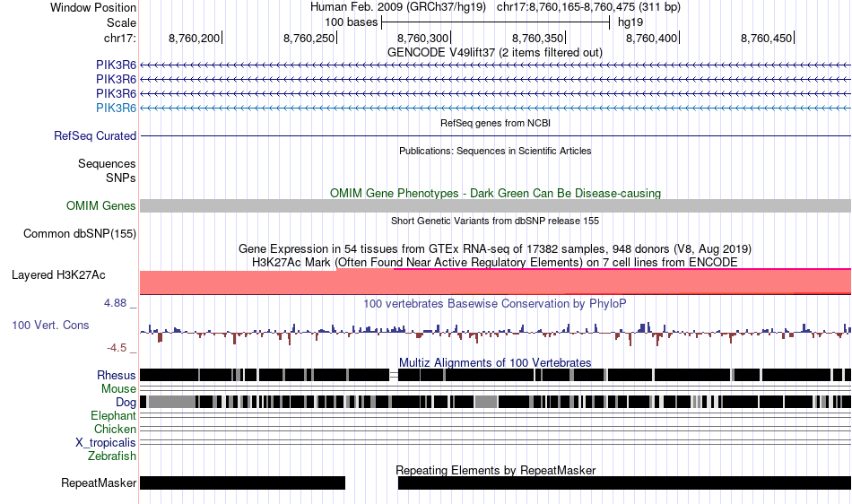The height and width of the screenshot is (504, 852).
Task: Click the 100 bases scale bar
Action: (x=496, y=22)
